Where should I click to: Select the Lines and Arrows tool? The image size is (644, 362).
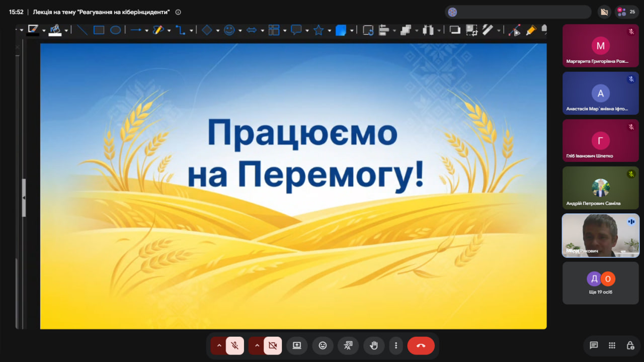[136, 30]
